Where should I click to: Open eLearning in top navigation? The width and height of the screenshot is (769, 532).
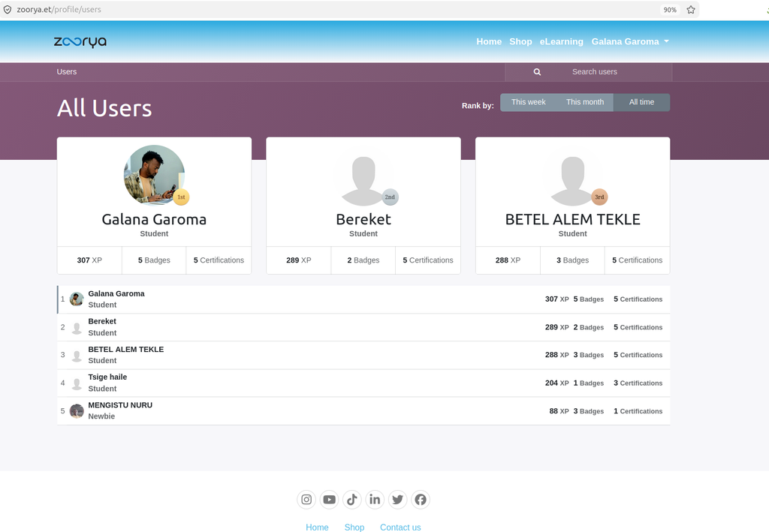click(562, 41)
